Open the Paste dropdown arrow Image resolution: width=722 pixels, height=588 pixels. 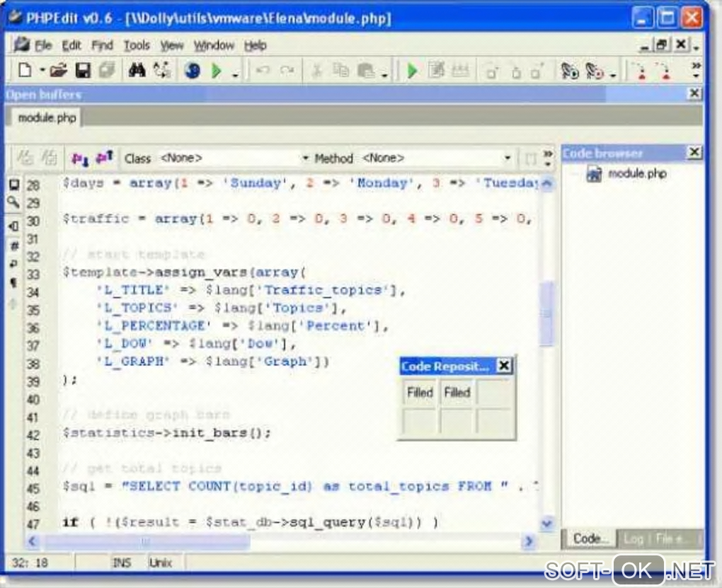coord(384,74)
